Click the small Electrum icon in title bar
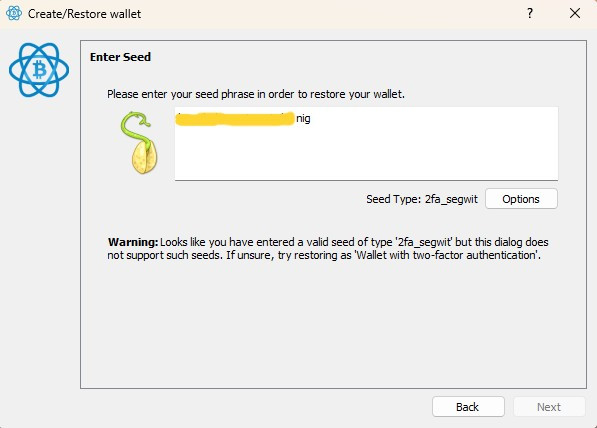 point(14,13)
